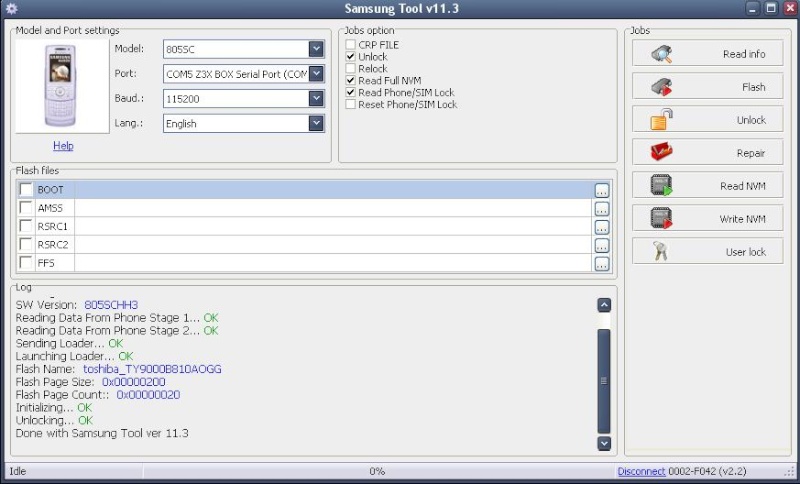Click the 0002-F042 (v2.2) box ID
This screenshot has width=800, height=484.
coord(707,471)
